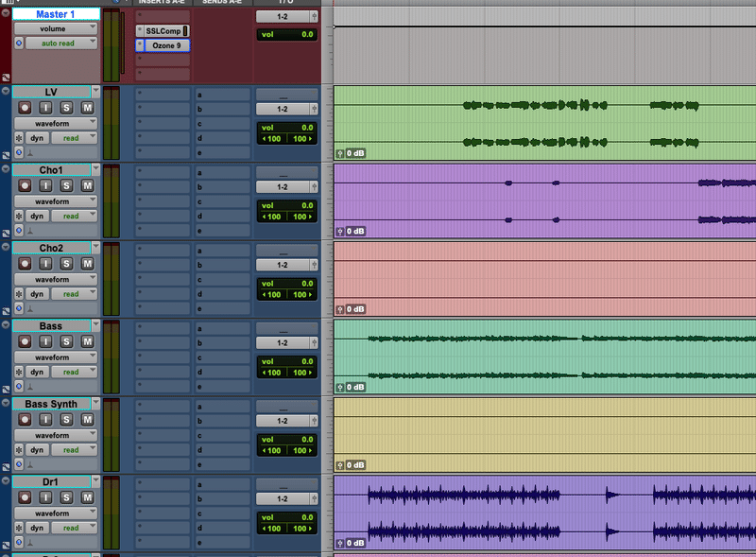Click first empty insert slot on Bass track
The image size is (756, 557).
tap(163, 328)
